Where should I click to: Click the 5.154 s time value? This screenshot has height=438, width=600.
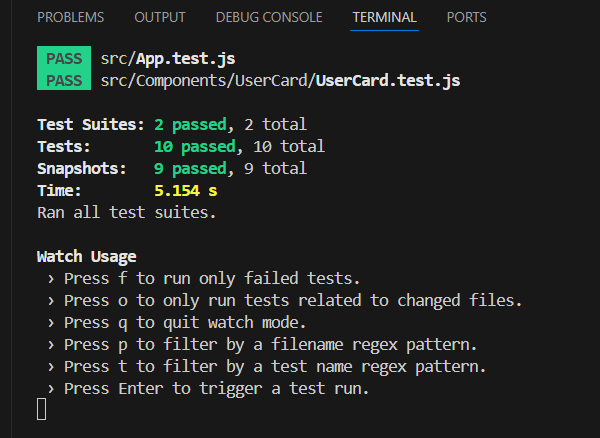[185, 190]
